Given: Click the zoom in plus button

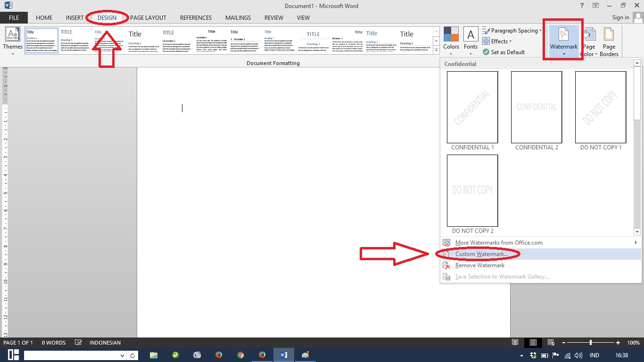Looking at the screenshot, I should [618, 343].
